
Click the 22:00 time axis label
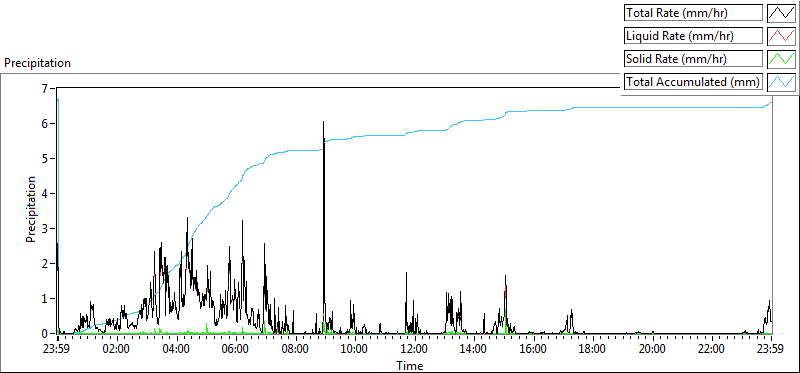point(712,349)
